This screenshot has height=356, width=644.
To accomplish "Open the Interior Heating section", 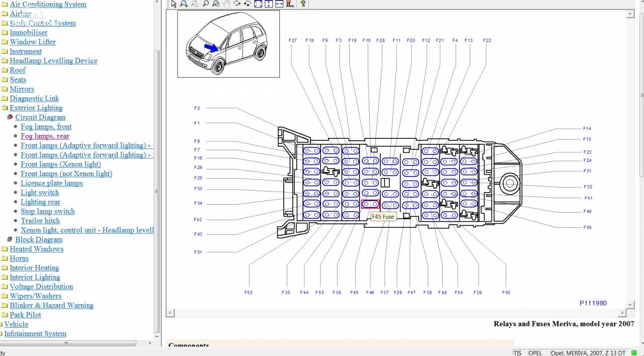I will [34, 268].
